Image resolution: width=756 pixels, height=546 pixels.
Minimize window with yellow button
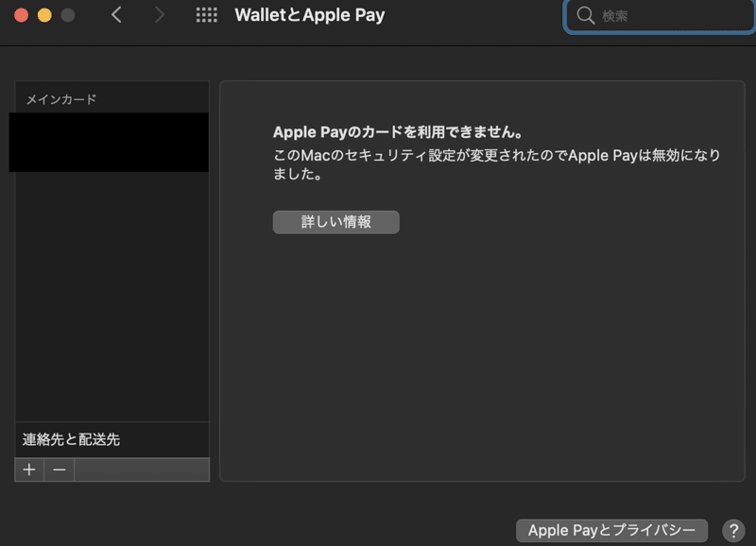44,15
